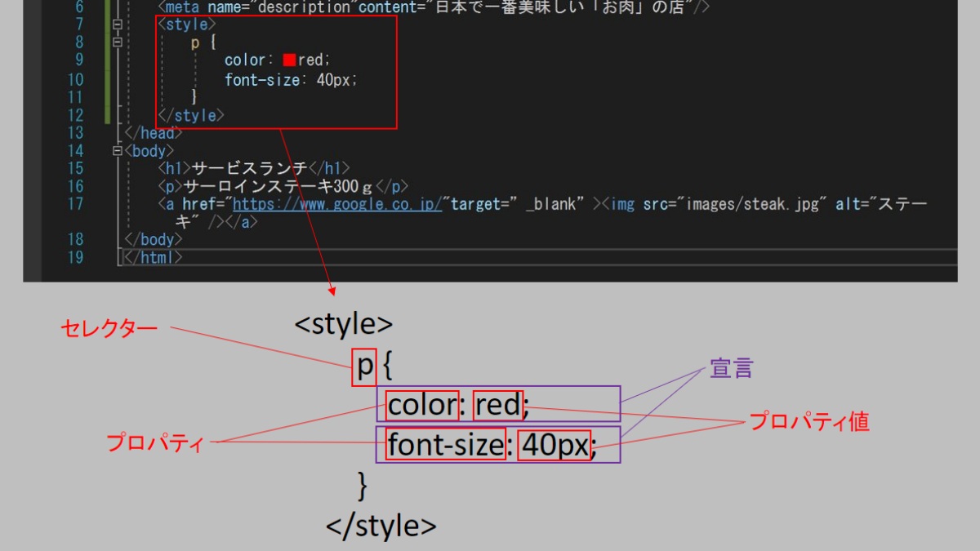Click the red color swatch preview
Viewport: 980px width, 551px height.
coord(289,60)
